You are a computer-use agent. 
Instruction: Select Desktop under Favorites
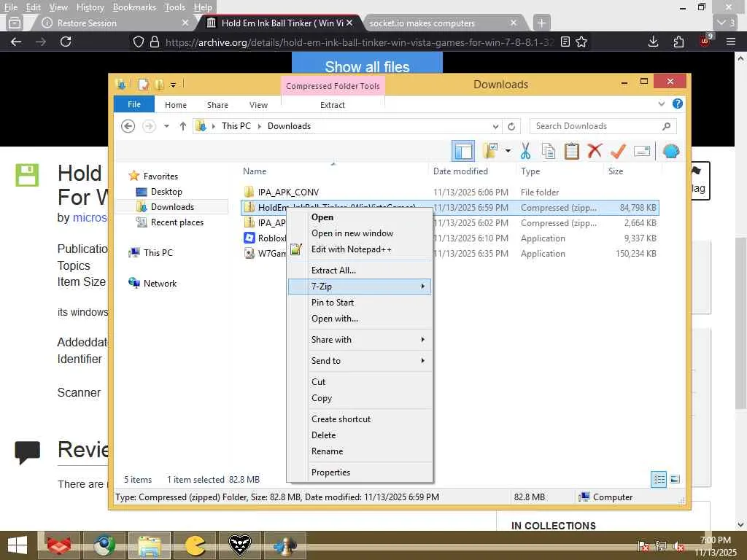(x=166, y=192)
